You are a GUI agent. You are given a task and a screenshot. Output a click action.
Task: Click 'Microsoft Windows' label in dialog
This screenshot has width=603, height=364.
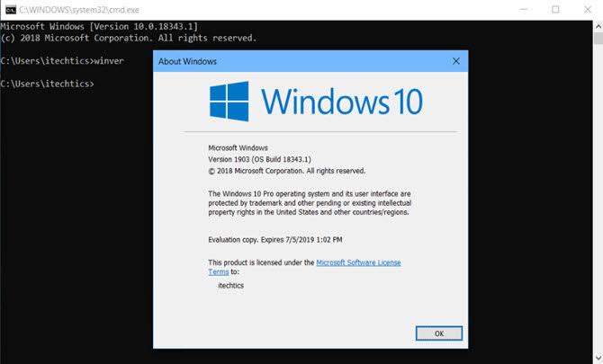coord(238,147)
